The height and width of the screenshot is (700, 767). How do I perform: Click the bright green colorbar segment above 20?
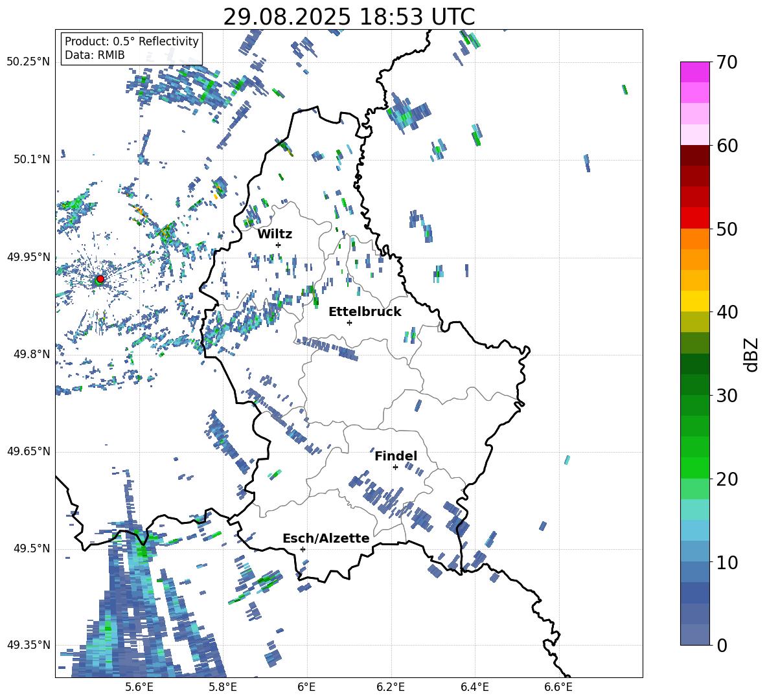[694, 468]
